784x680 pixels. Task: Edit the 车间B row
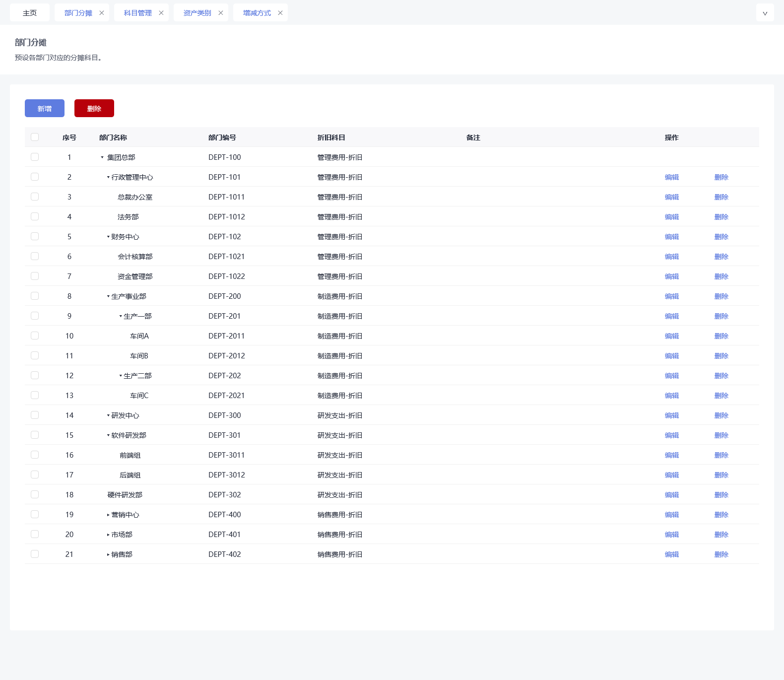coord(672,356)
